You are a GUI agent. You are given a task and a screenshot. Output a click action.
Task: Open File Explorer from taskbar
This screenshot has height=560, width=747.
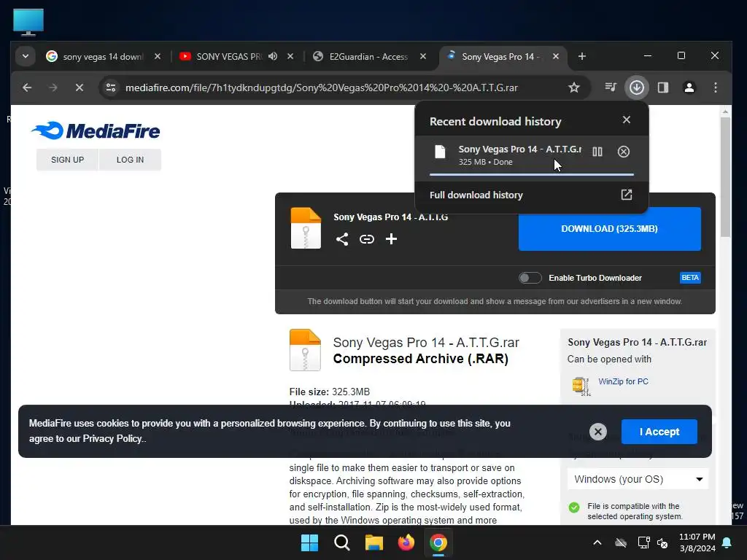(x=374, y=542)
